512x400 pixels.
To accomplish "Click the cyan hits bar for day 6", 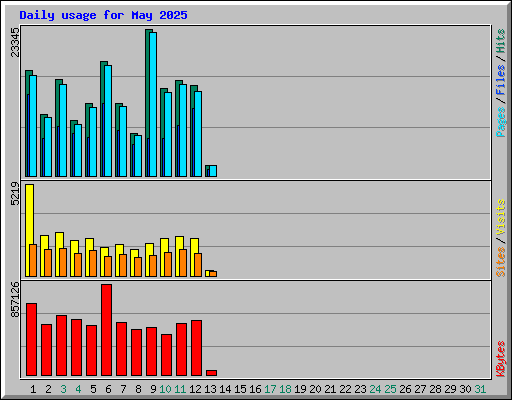I will (x=108, y=121).
